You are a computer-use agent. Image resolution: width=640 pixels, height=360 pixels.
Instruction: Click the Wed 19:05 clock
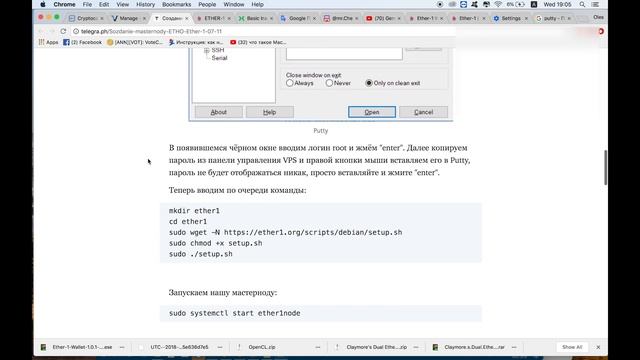pyautogui.click(x=557, y=4)
